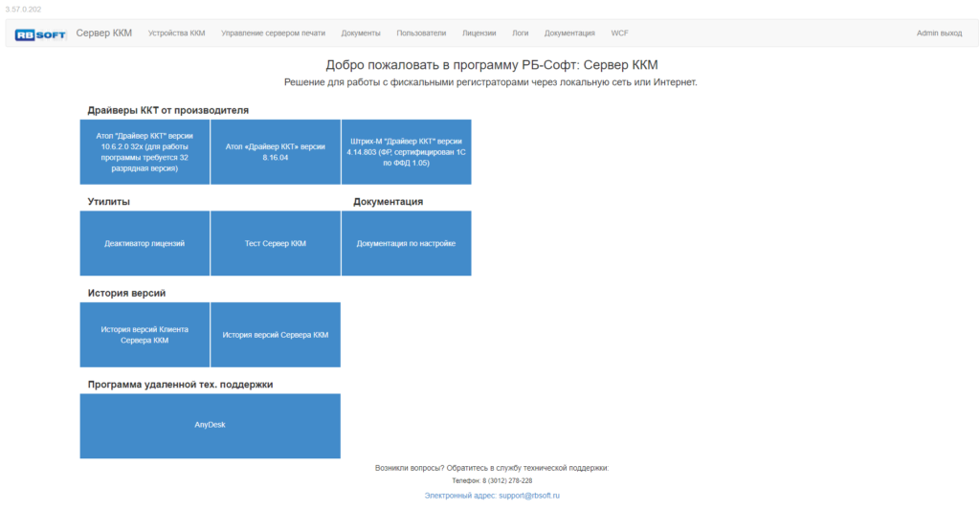The image size is (980, 510).
Task: Download Атол Драйвер ККТ 10.6.2.0 32x tile
Action: [x=145, y=152]
